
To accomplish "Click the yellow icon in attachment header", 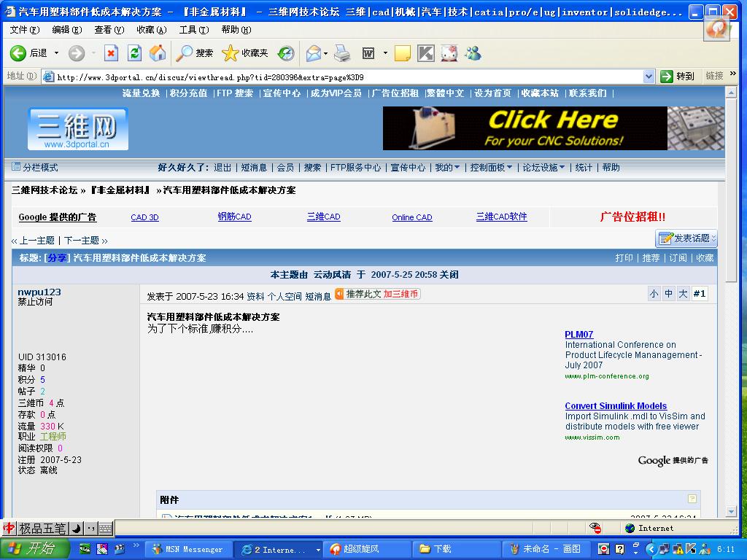I will [692, 499].
